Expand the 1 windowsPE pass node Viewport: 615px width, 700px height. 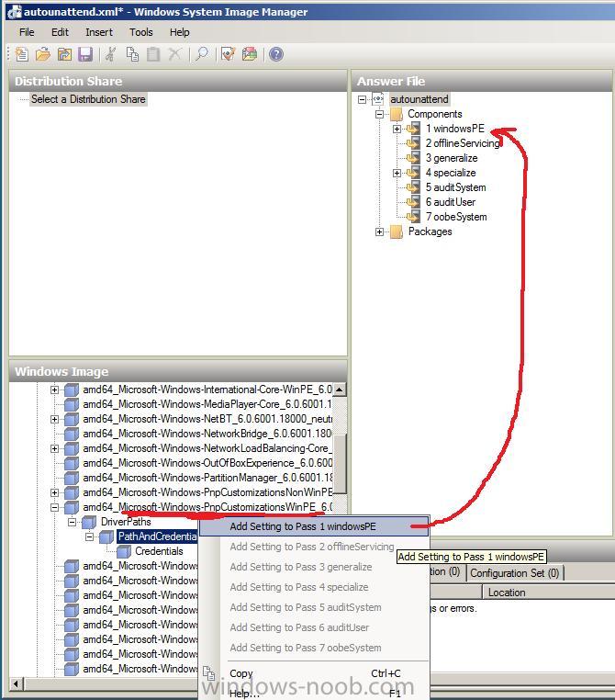[397, 129]
